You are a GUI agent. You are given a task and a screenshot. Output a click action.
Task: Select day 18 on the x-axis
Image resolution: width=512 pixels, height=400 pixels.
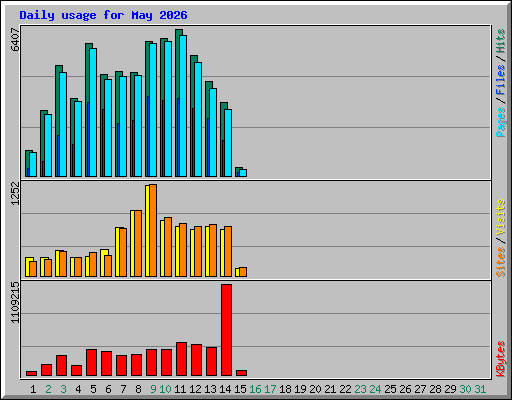click(285, 389)
